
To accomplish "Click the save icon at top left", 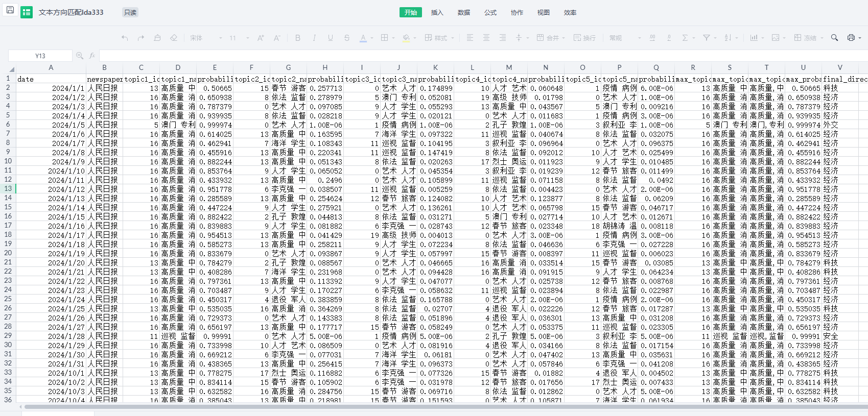I will pyautogui.click(x=10, y=10).
